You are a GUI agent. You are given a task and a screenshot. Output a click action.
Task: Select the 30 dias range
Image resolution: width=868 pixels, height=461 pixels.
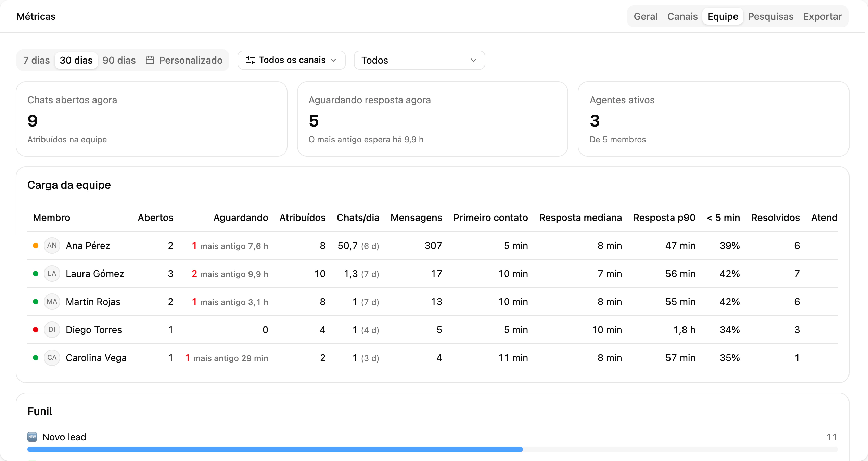pyautogui.click(x=76, y=60)
